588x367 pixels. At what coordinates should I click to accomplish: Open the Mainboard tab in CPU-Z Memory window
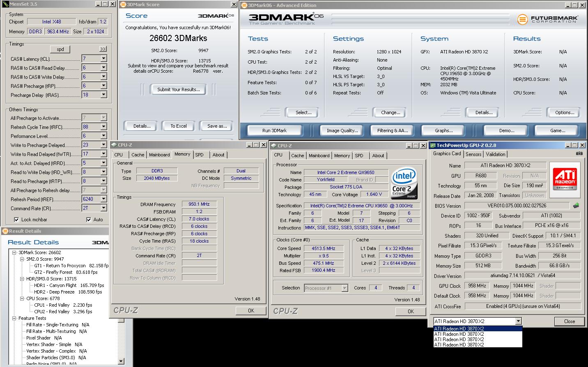pyautogui.click(x=159, y=155)
